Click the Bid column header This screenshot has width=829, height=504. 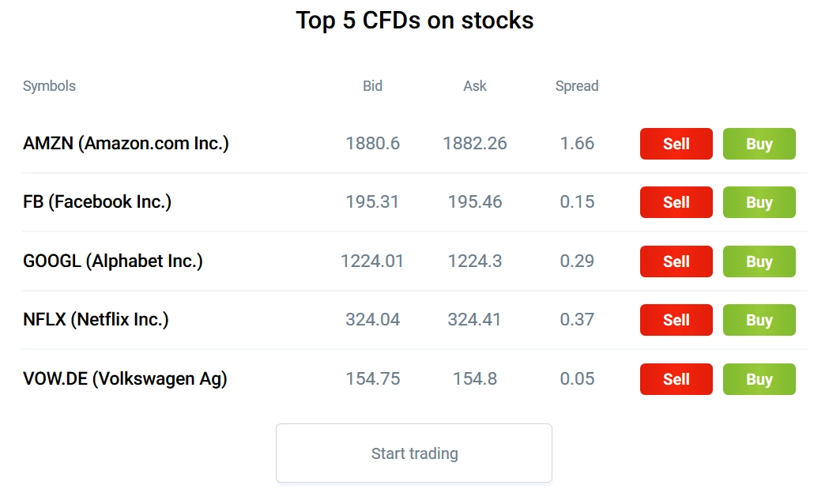(372, 86)
